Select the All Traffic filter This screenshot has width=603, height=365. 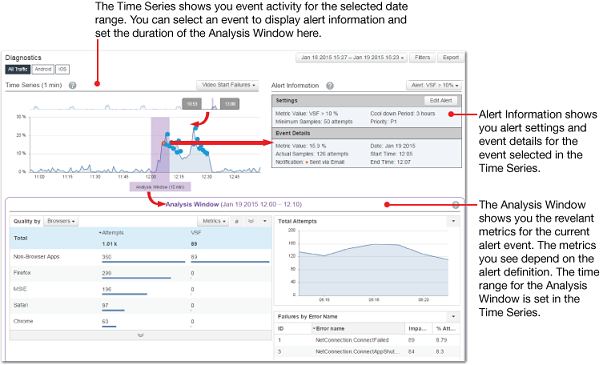click(18, 69)
